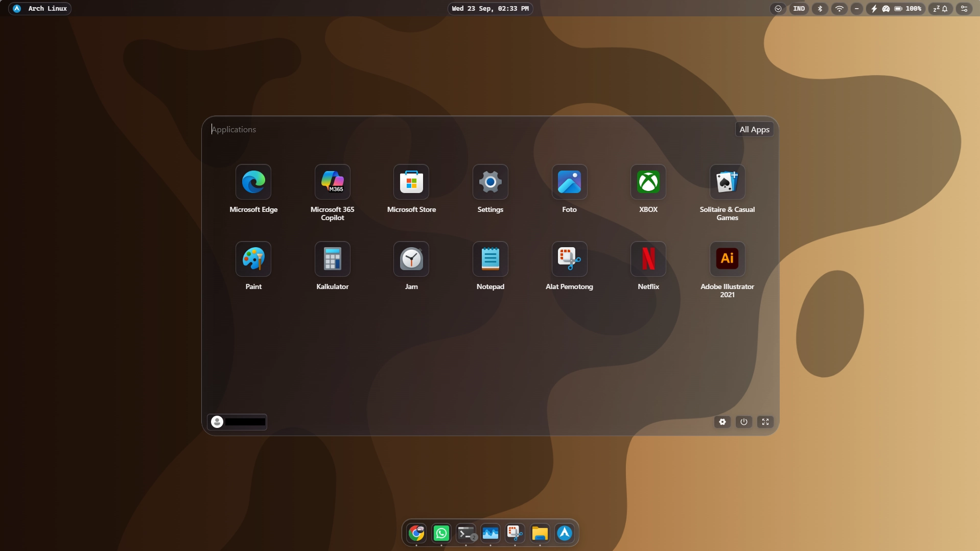
Task: Open the snipping tool dock icon
Action: 515,533
